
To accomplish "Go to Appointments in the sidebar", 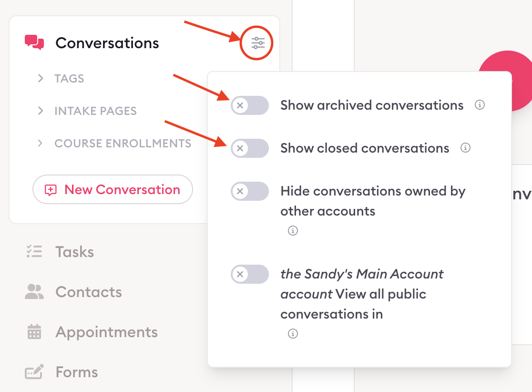I will (x=106, y=332).
